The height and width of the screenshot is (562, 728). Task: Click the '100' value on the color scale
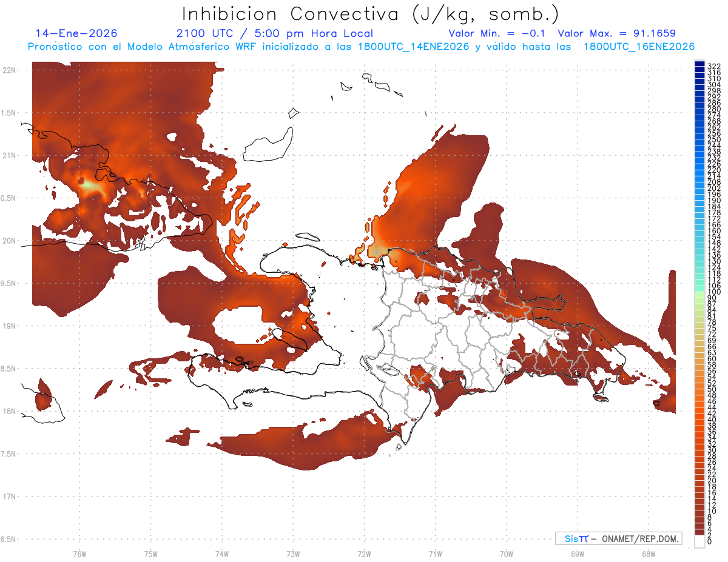pos(714,292)
